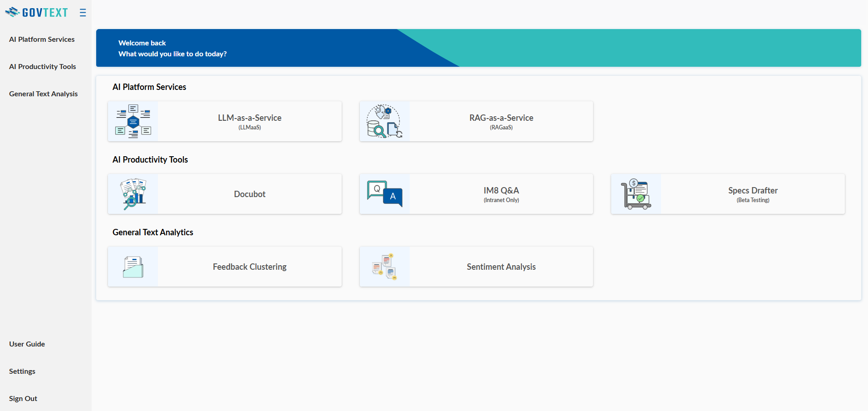This screenshot has width=868, height=411.
Task: Open the LLM-as-a-Service card label
Action: coord(250,118)
